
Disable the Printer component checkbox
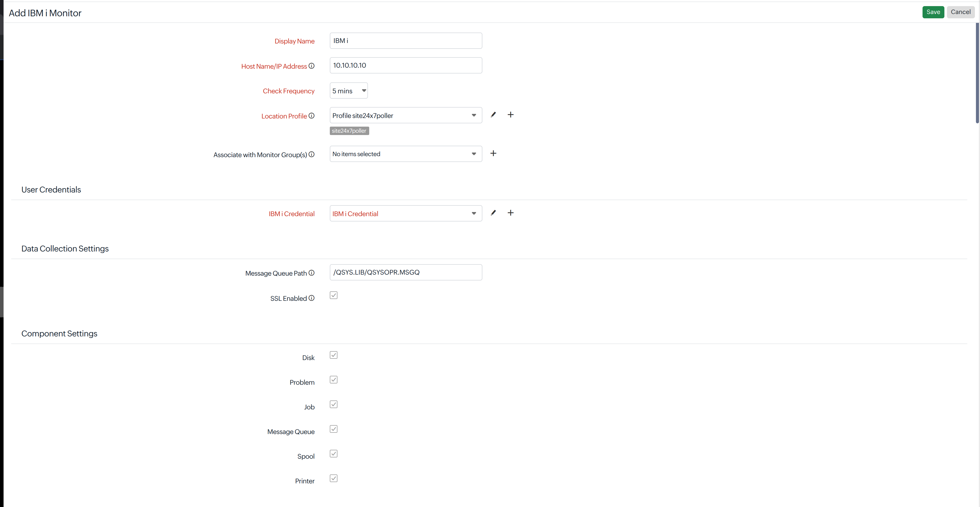(x=334, y=479)
